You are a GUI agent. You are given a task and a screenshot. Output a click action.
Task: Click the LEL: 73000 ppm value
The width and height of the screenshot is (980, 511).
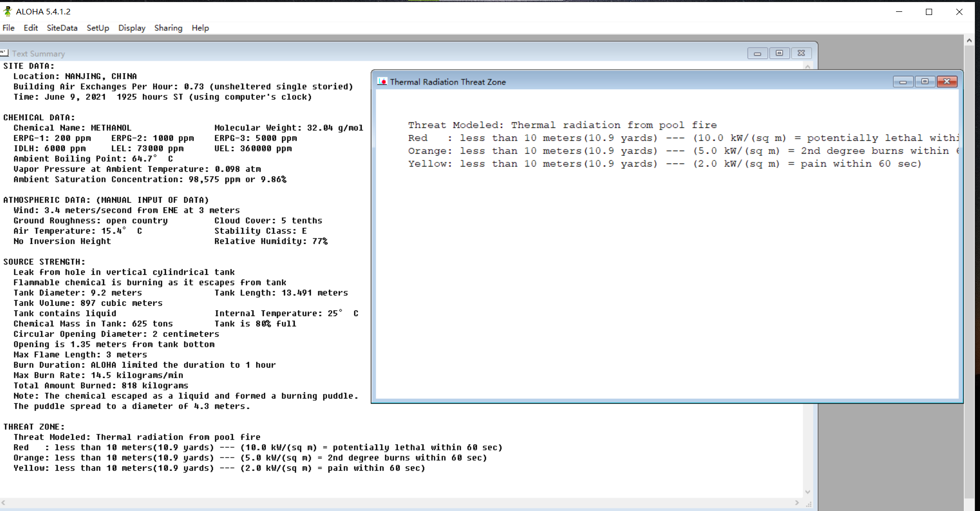tap(147, 149)
